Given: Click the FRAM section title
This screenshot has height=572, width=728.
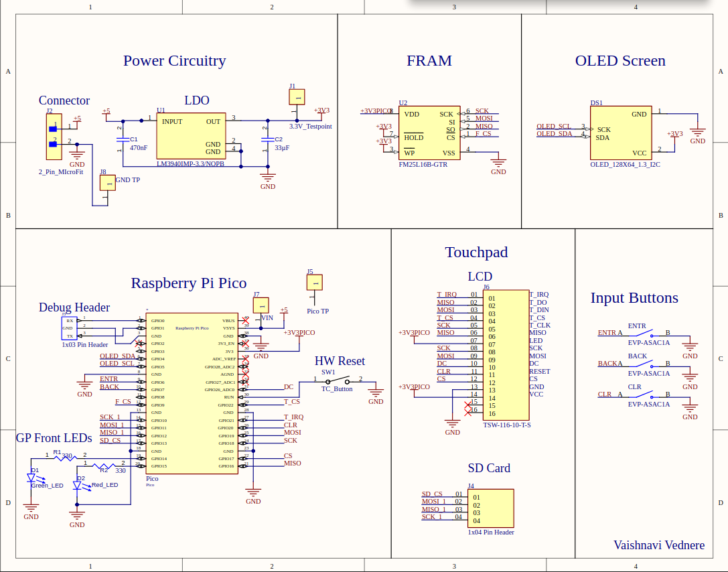Looking at the screenshot, I should tap(429, 60).
